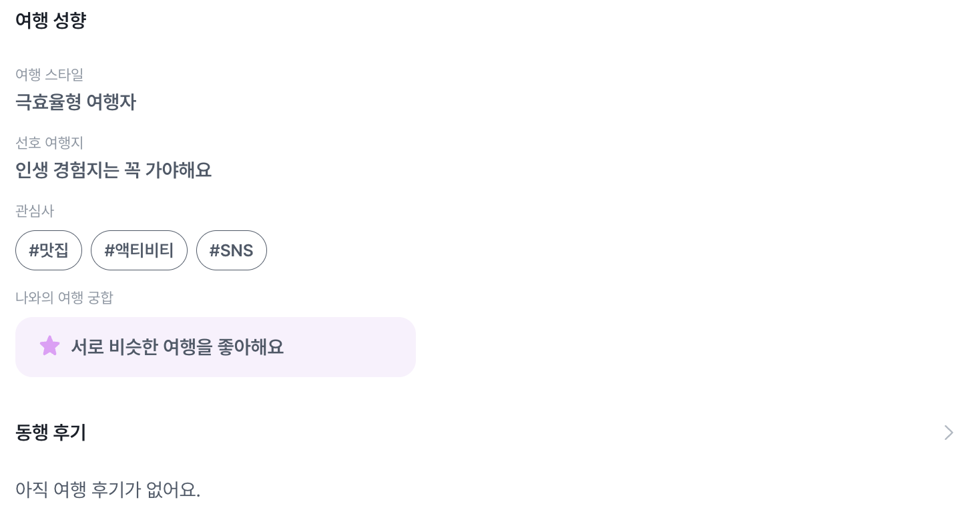Click the 아직 여행 후기가 없어요 message
Viewport: 980px width, 514px height.
pos(107,489)
